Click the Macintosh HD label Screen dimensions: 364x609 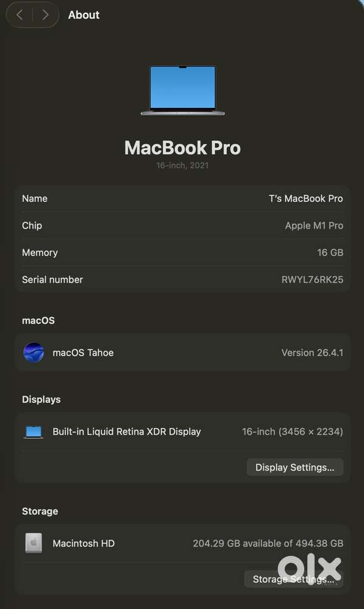pyautogui.click(x=84, y=543)
